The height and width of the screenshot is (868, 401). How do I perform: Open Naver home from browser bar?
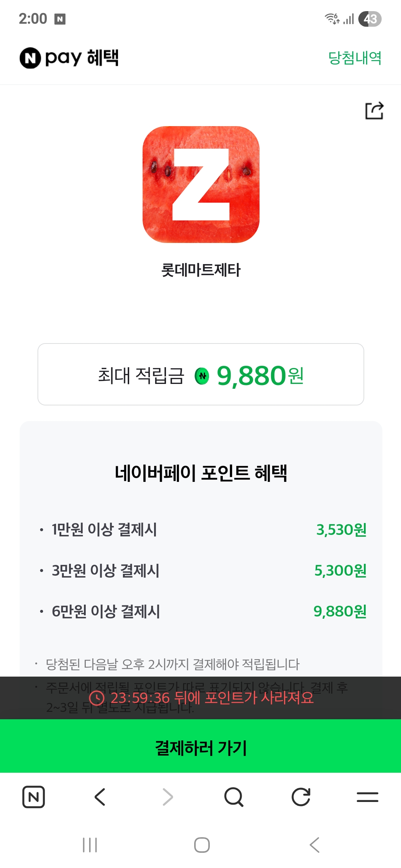point(33,797)
